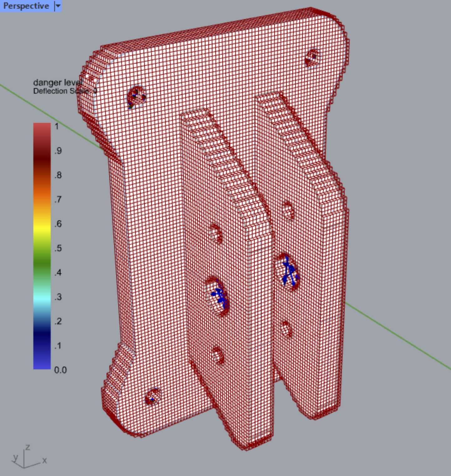Click the Perspective viewport title
Screen dimensions: 451x476
(26, 6)
